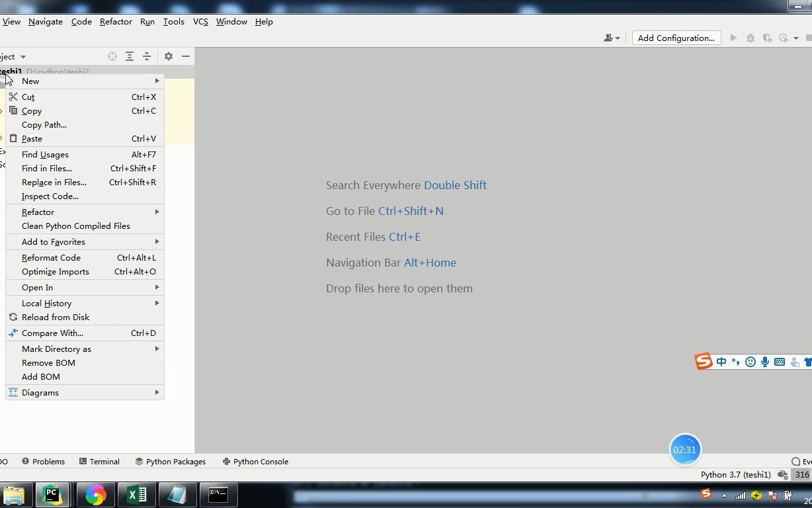Screen dimensions: 812x508
Task: Hide the Project panel with minus icon
Action: pyautogui.click(x=186, y=56)
